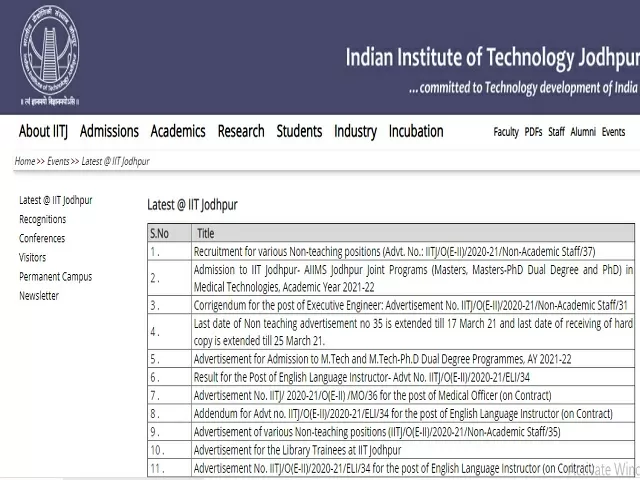Open Addendum for English Language Instructor advt
This screenshot has height=480, width=640.
pyautogui.click(x=403, y=413)
